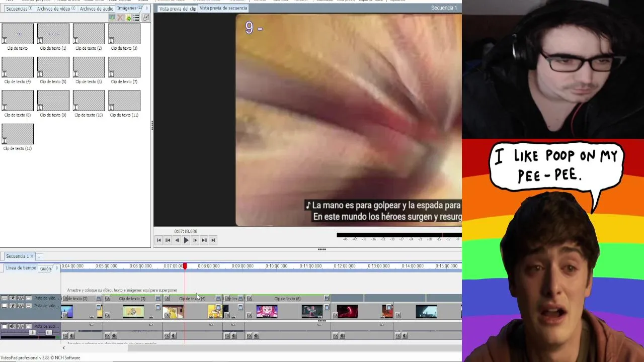Switch to Guión storyboard view
Screen dimensions: 644x362
pyautogui.click(x=46, y=268)
